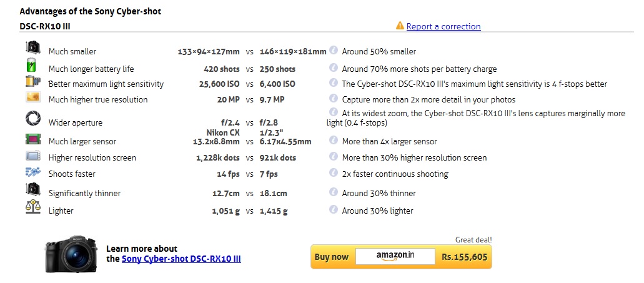The width and height of the screenshot is (644, 283).
Task: Click the screen resolution icon
Action: (33, 156)
